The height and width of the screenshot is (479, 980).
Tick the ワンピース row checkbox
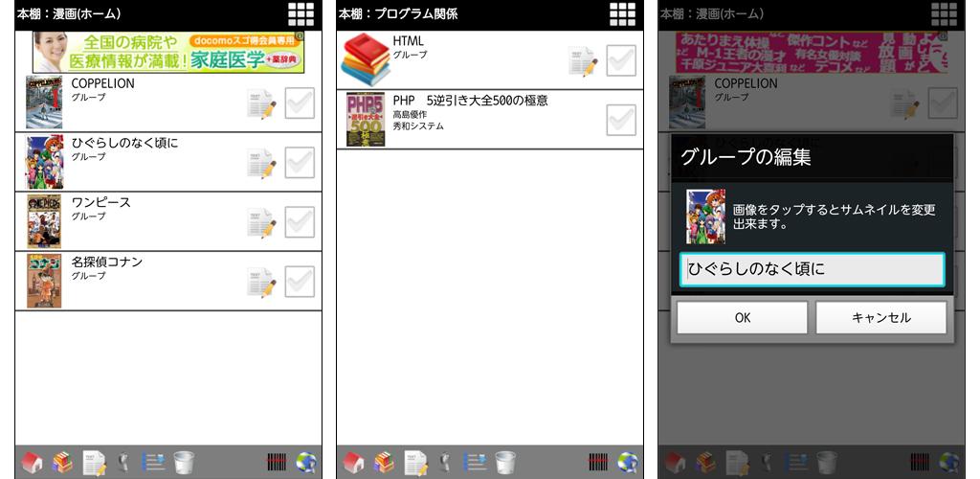click(x=300, y=222)
